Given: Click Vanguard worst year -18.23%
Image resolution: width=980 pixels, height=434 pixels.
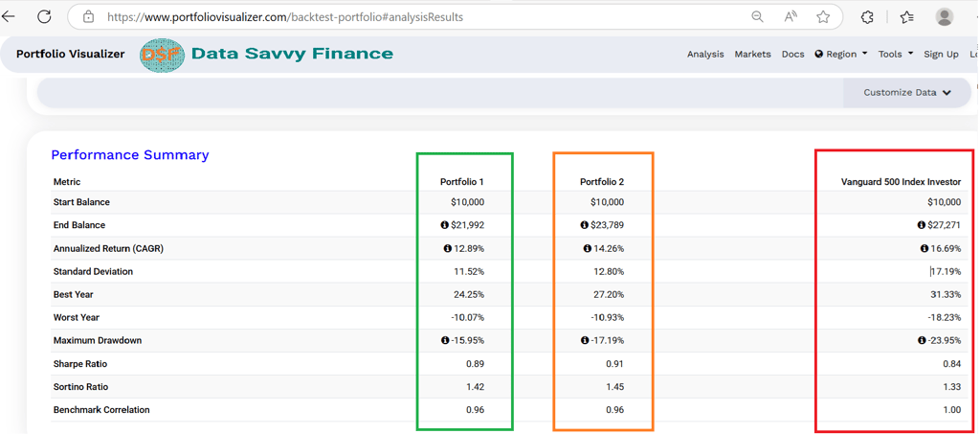Looking at the screenshot, I should 945,318.
